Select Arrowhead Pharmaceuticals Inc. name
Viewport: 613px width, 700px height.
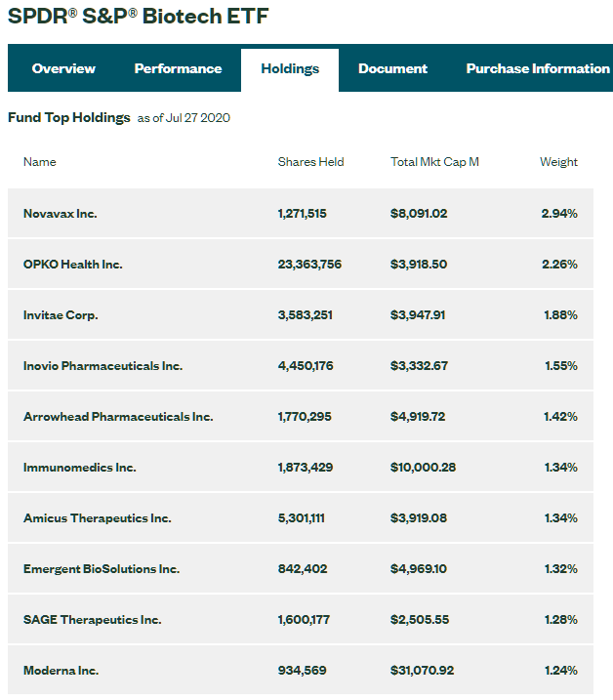point(118,417)
